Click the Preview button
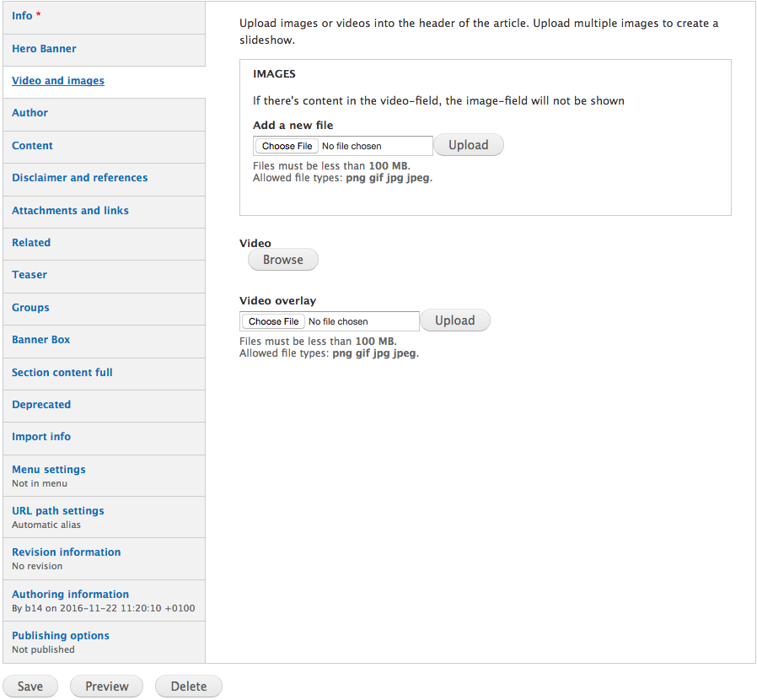The width and height of the screenshot is (757, 700). click(107, 687)
